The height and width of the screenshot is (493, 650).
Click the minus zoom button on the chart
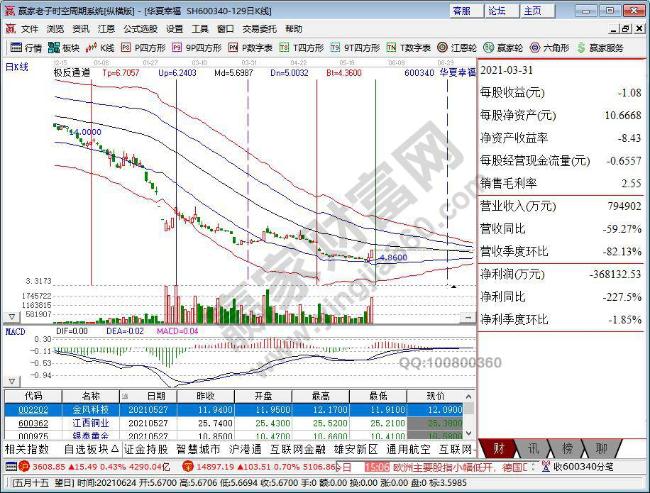(468, 318)
